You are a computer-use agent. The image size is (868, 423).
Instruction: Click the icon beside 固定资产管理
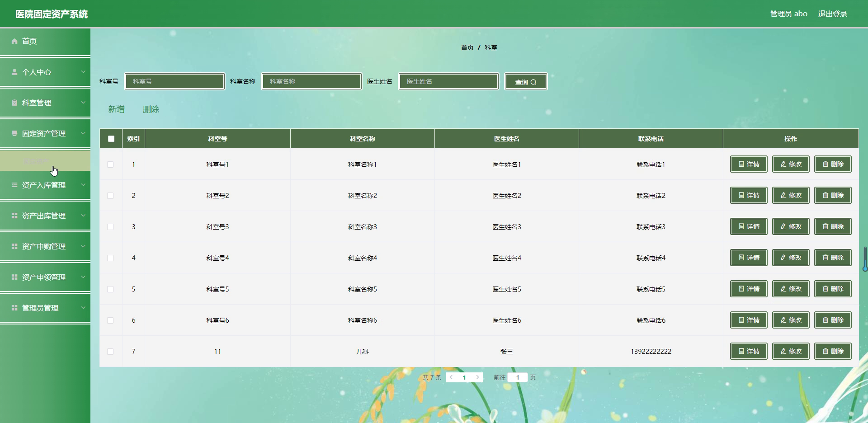click(14, 133)
